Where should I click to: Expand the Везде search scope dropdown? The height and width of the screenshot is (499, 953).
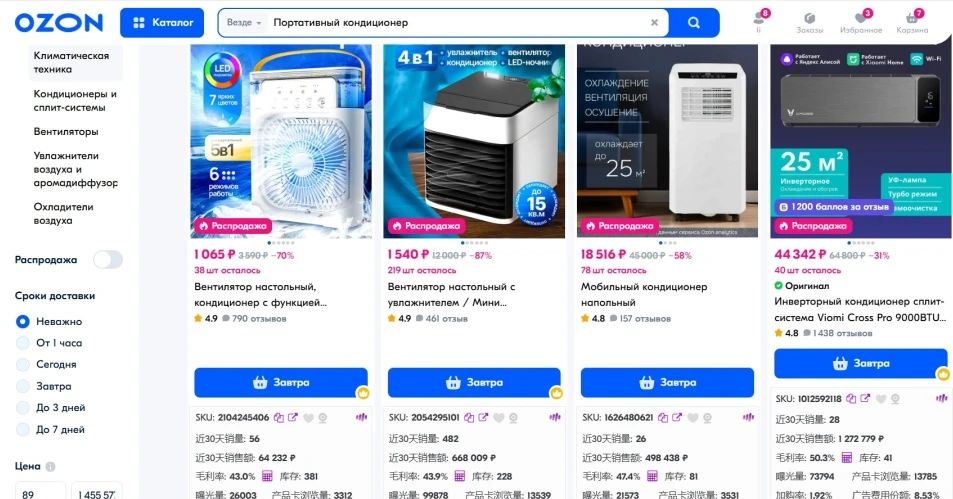click(244, 22)
